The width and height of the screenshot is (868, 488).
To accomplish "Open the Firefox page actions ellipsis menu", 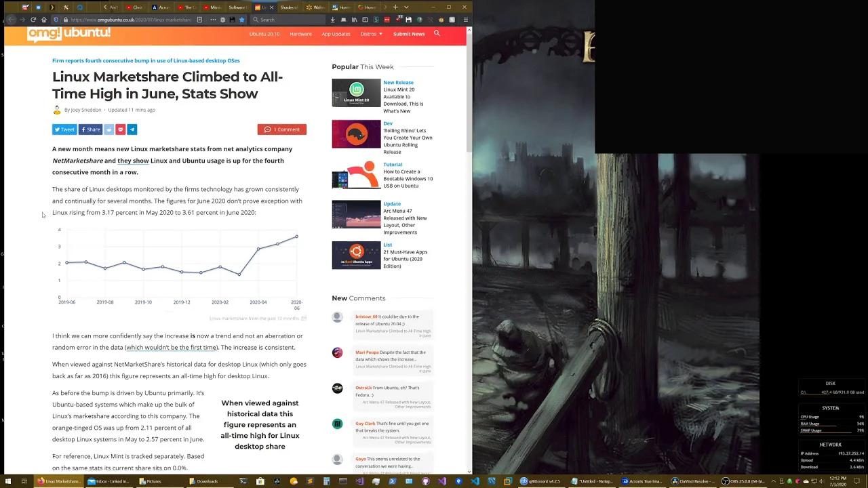I will click(x=212, y=20).
